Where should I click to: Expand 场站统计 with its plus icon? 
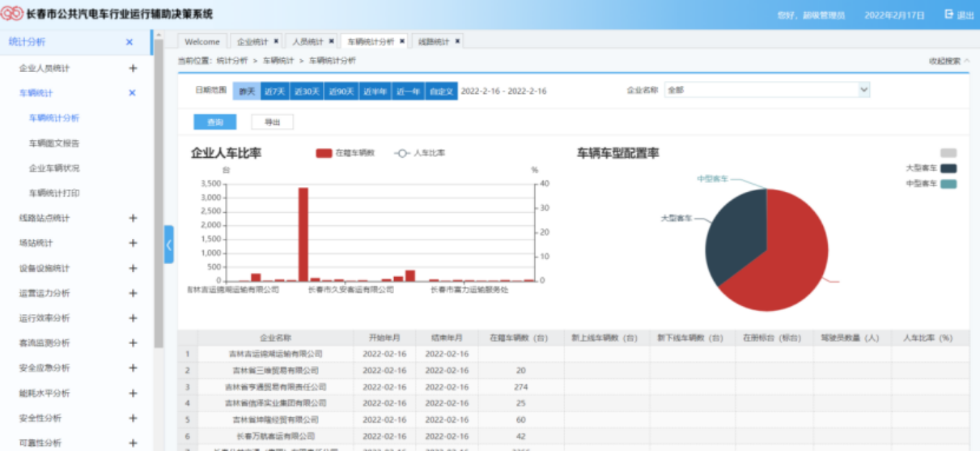(133, 243)
